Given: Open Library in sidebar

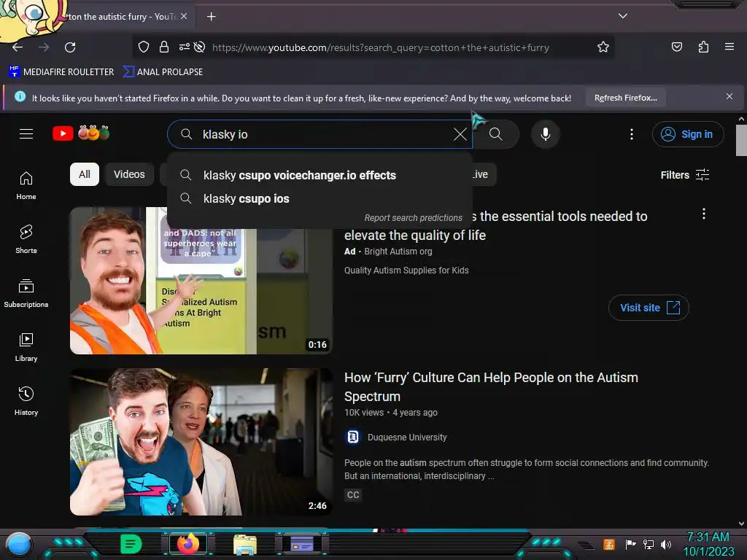Looking at the screenshot, I should tap(26, 346).
